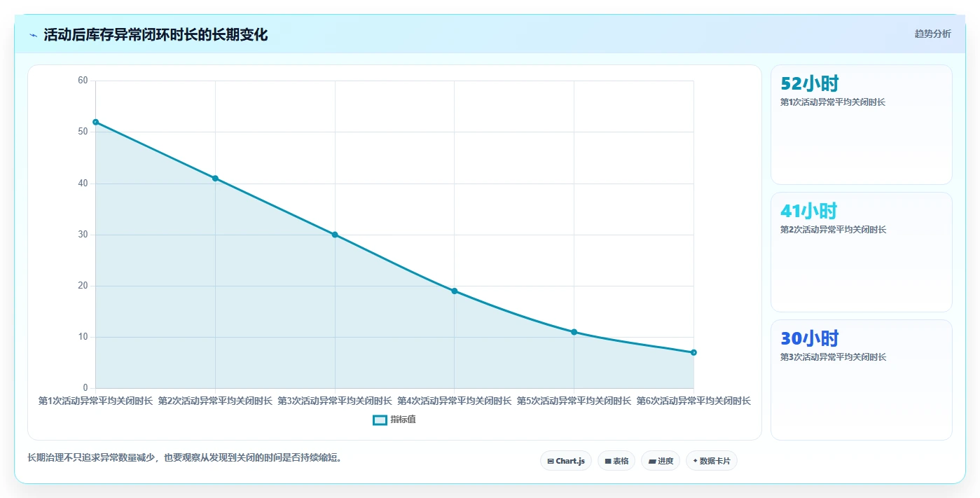Screen dimensions: 980x498
Task: Click the title 活动后库存异常闭环时长的长期变化
Action: pos(156,34)
